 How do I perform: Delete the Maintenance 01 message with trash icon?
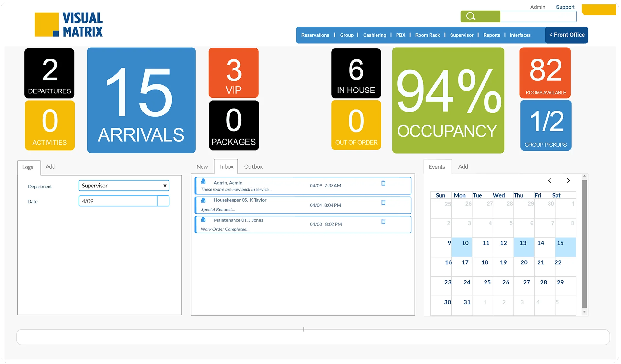click(383, 222)
